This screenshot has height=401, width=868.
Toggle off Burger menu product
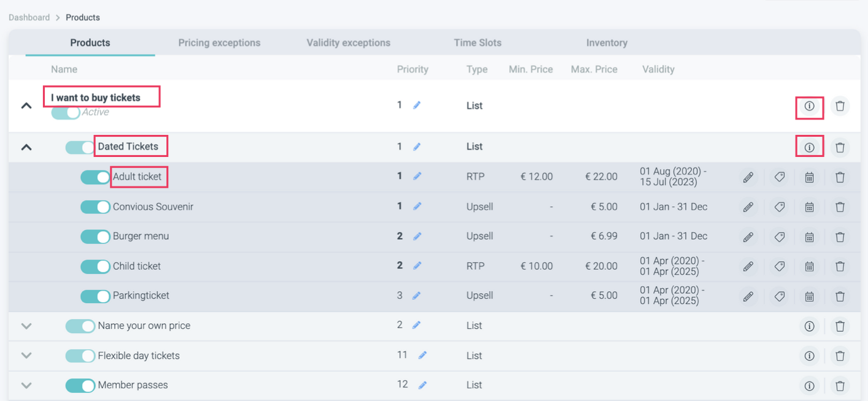pyautogui.click(x=95, y=237)
